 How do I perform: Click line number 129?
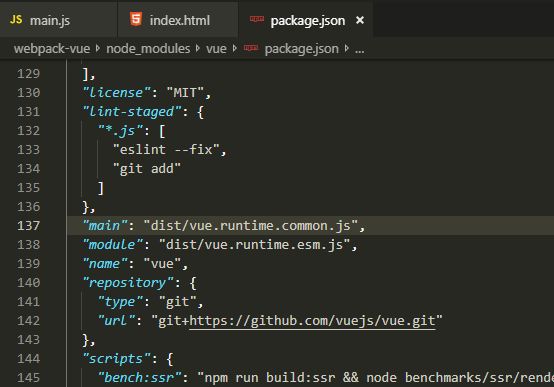click(x=29, y=74)
